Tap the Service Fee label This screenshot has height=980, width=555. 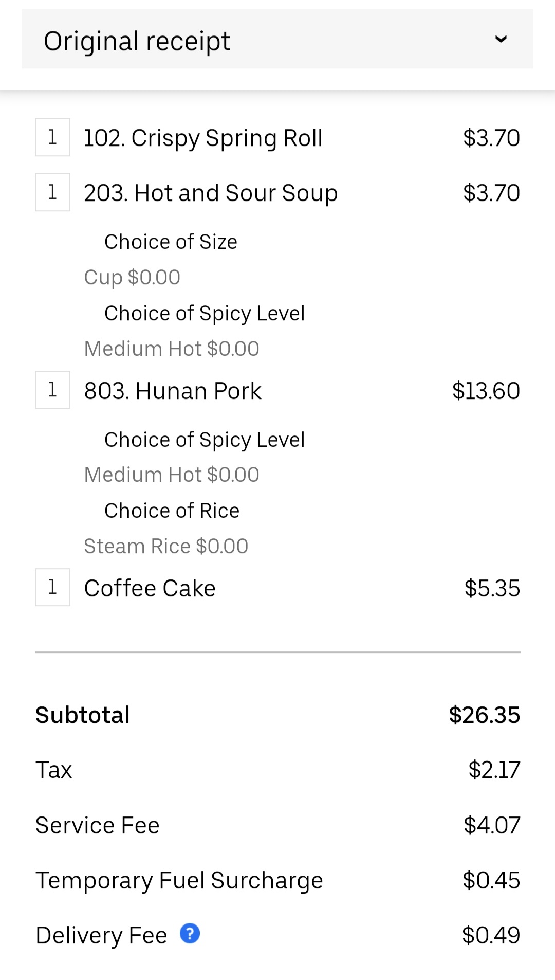97,825
